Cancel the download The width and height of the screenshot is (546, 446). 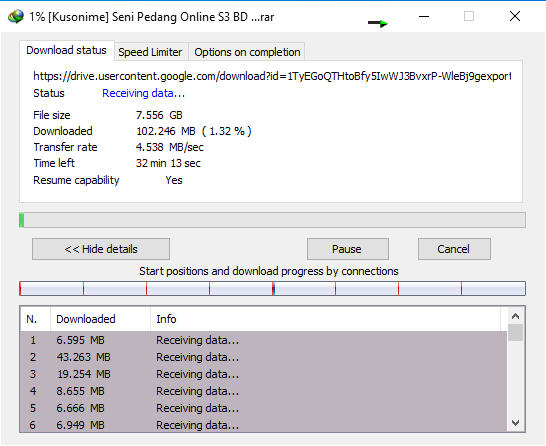coord(454,249)
